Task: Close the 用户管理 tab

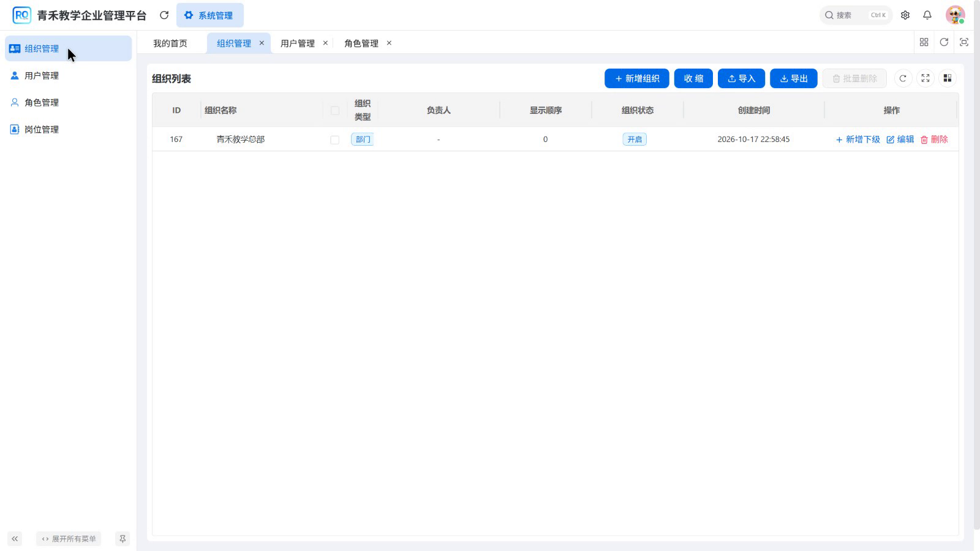Action: 325,43
